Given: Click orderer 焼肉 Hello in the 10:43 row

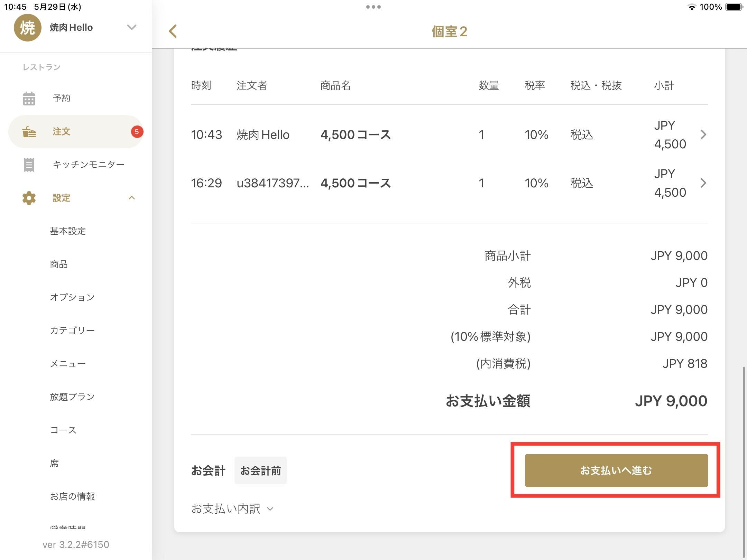Looking at the screenshot, I should 263,134.
